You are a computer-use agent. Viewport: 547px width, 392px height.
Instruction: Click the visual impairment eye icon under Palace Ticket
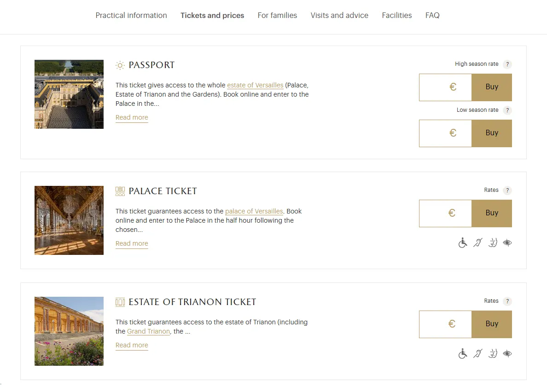point(507,243)
